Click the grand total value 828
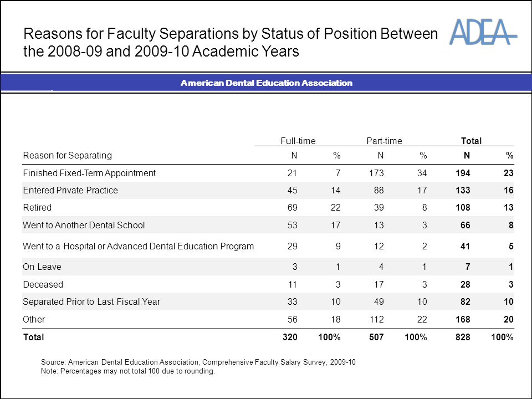 pos(463,337)
